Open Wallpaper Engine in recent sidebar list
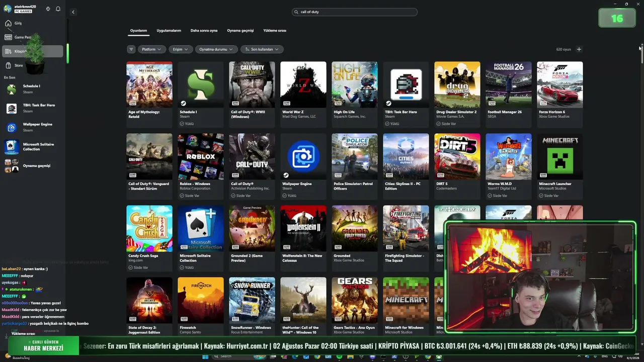644x362 pixels. click(x=33, y=127)
